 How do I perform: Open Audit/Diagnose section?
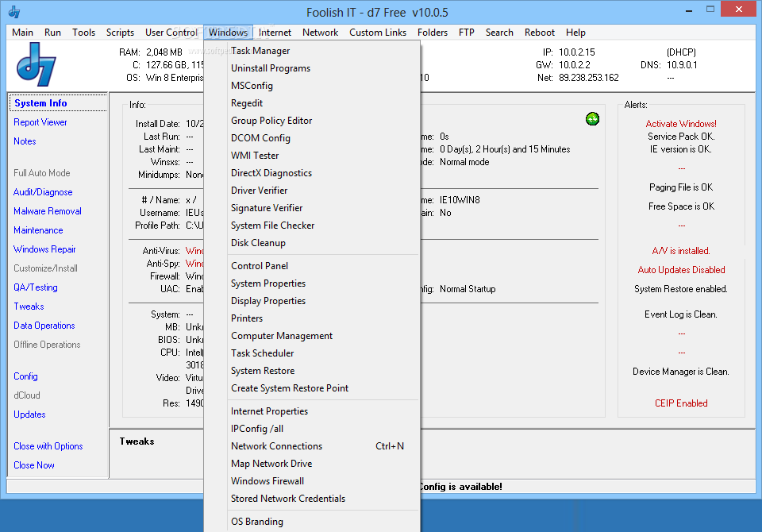click(43, 192)
